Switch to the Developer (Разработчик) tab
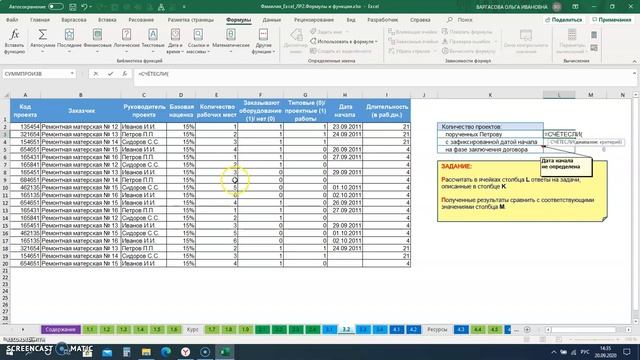 point(382,20)
